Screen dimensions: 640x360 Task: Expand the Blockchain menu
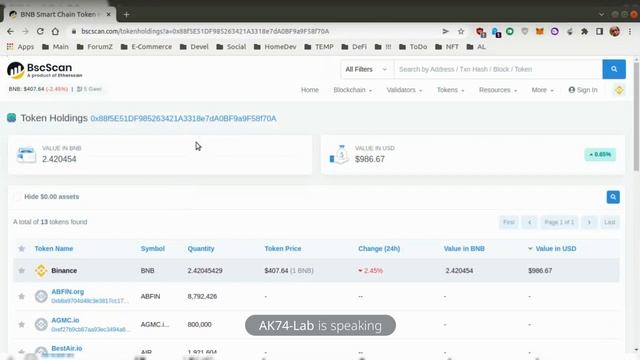coord(353,90)
